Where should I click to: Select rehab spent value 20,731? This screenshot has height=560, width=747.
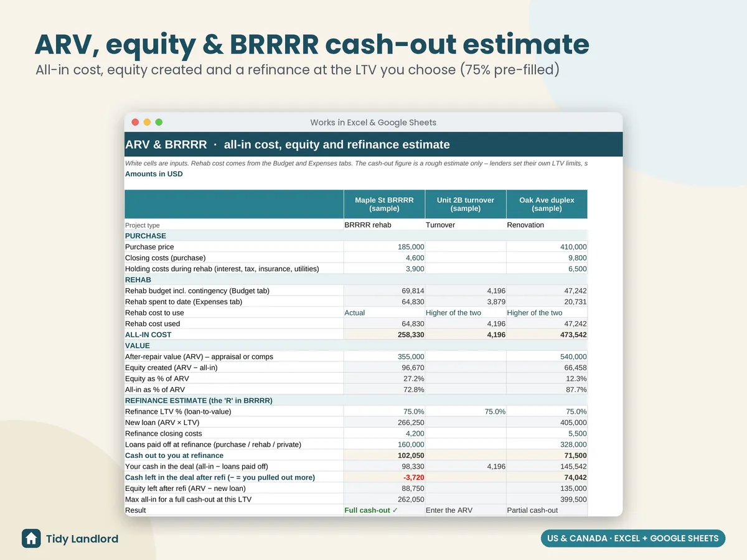(547, 302)
